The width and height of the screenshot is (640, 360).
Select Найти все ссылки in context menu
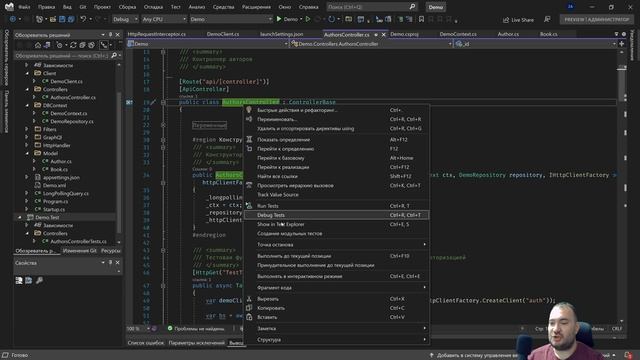coord(337,176)
